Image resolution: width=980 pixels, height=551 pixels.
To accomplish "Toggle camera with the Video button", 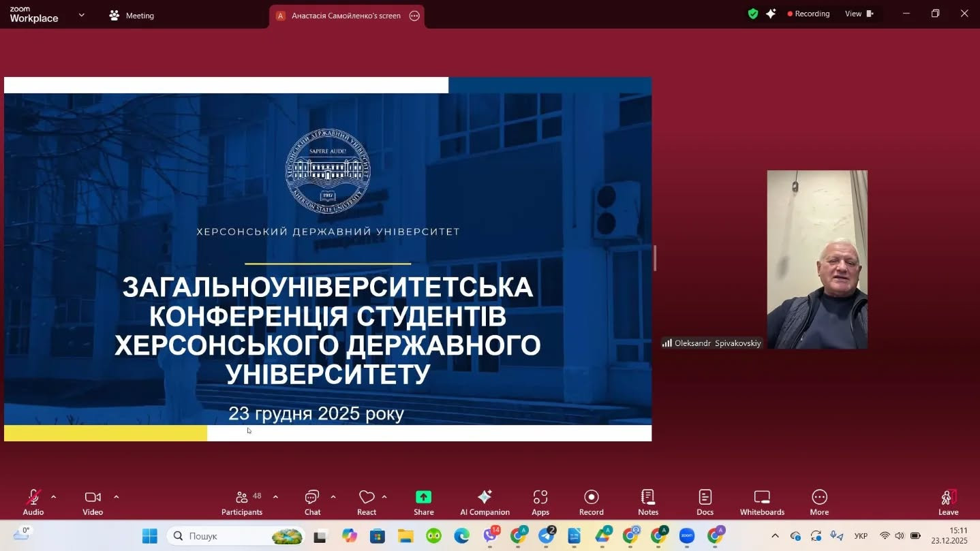I will point(93,503).
